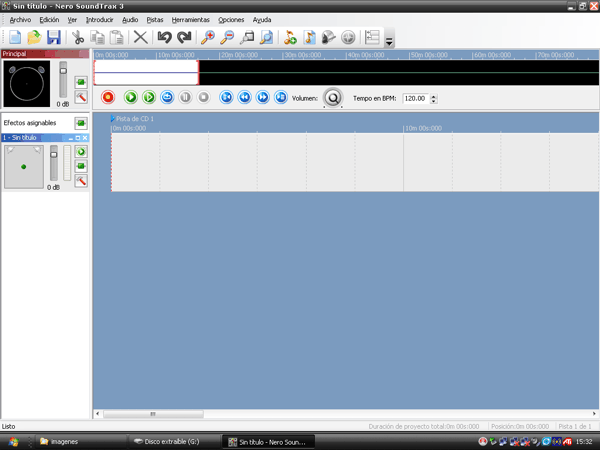Jump to the project end
The width and height of the screenshot is (600, 450).
[281, 98]
